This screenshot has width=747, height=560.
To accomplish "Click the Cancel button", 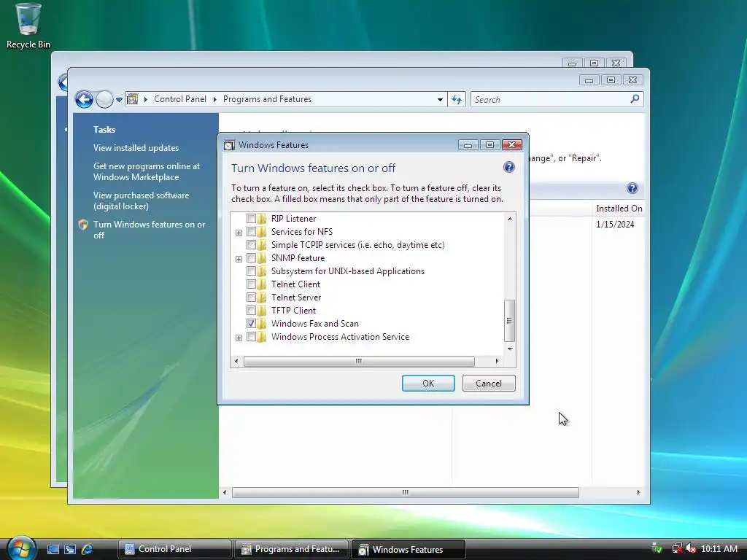I will pyautogui.click(x=489, y=384).
